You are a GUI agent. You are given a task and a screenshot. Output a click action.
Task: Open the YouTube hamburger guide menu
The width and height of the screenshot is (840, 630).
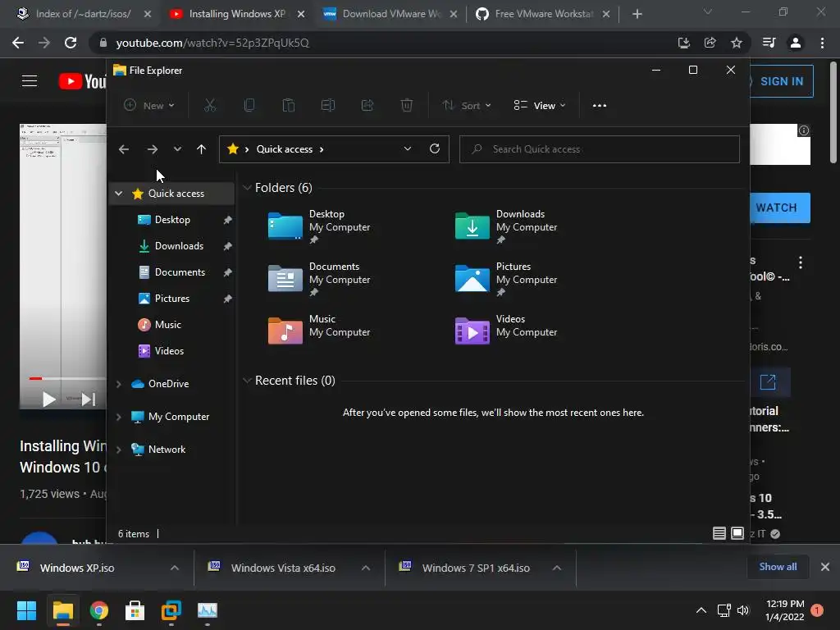click(x=30, y=81)
